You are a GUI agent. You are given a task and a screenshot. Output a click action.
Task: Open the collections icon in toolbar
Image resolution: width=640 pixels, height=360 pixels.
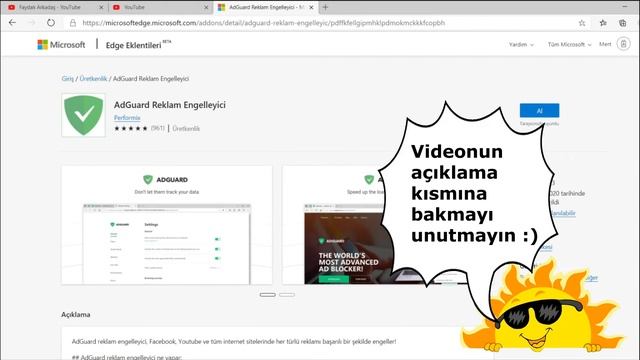[623, 23]
